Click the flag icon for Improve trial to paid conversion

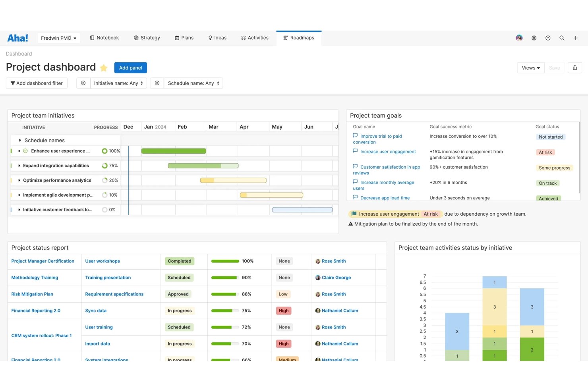point(355,136)
